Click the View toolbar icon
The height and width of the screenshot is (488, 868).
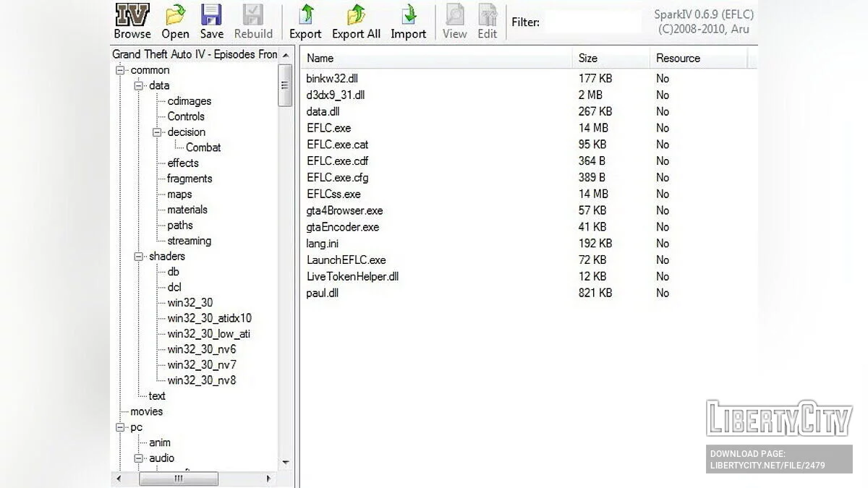454,15
